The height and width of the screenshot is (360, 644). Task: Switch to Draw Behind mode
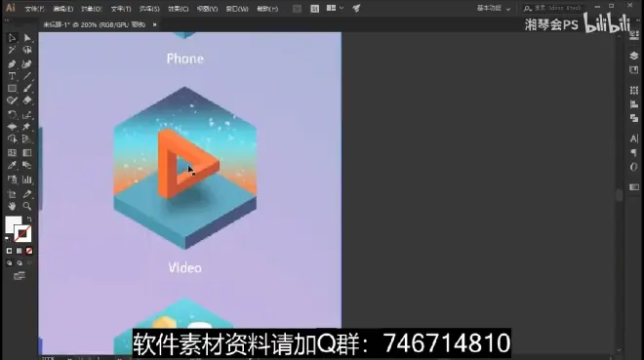point(20,263)
